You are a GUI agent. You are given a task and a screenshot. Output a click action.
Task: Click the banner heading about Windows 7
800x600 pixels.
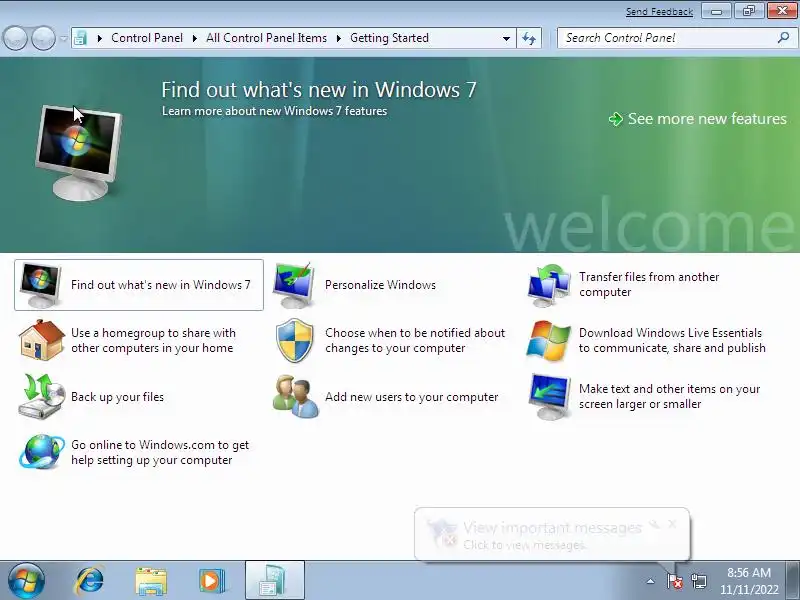pyautogui.click(x=319, y=90)
